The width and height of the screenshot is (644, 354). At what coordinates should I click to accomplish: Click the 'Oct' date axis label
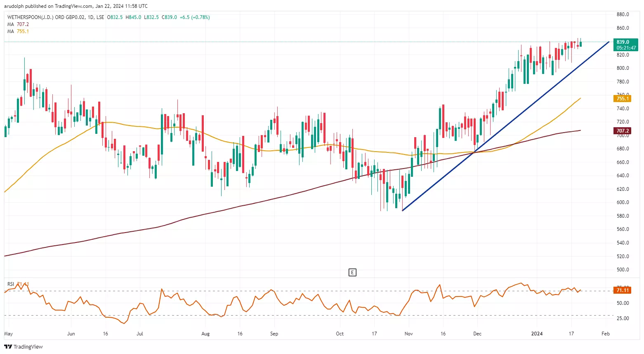(340, 334)
